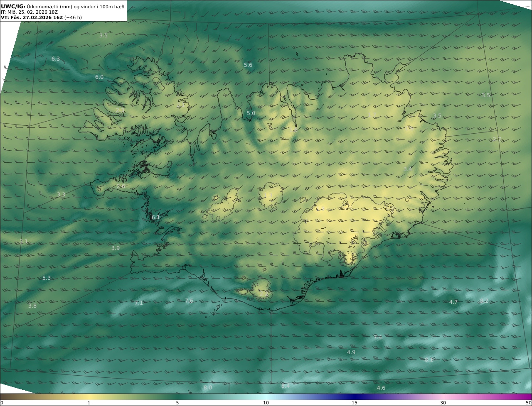Click the 8.0 value label on the map

(208, 388)
